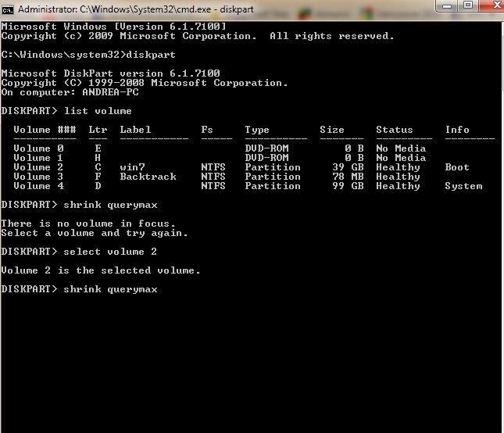Click the 'Fs' column header
This screenshot has height=433, width=504.
(x=207, y=130)
